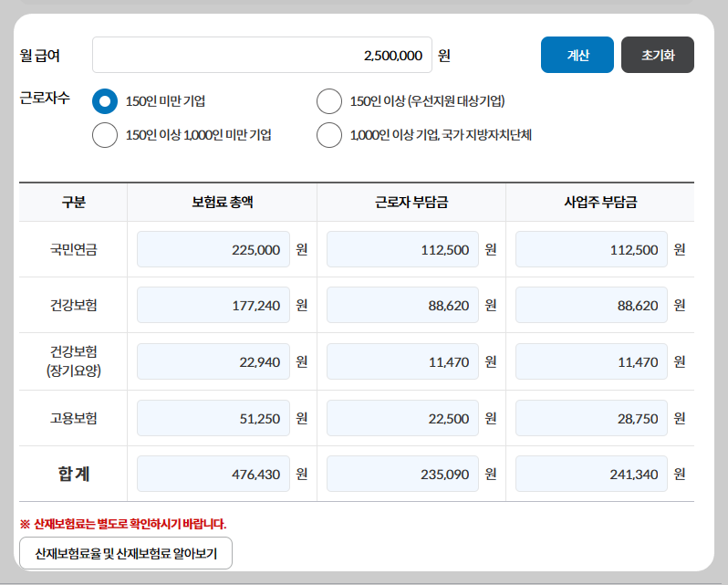Click 합계 보험료 총액 field 476,430
Viewport: 728px width, 585px height.
(213, 474)
